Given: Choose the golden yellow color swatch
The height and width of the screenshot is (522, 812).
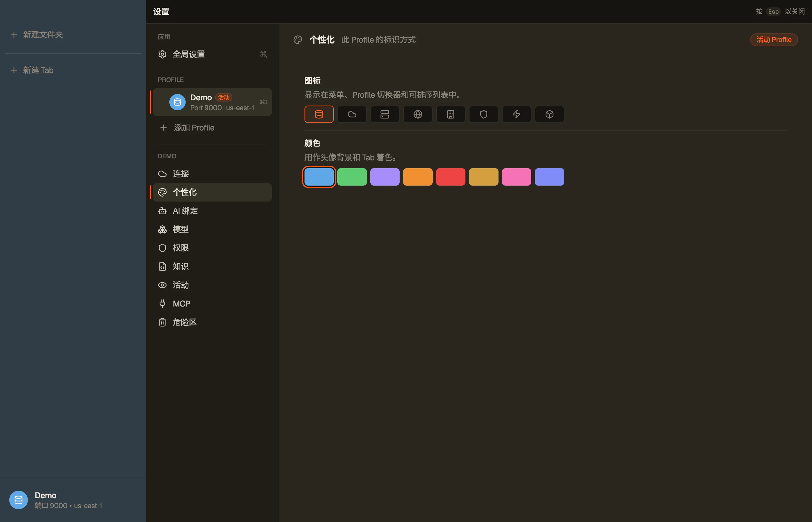Looking at the screenshot, I should [x=483, y=177].
